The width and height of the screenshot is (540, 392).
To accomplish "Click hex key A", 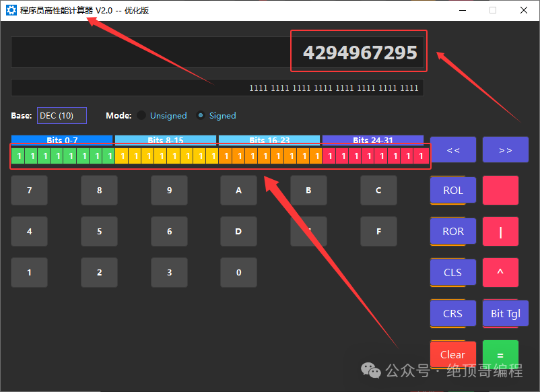I will (238, 190).
